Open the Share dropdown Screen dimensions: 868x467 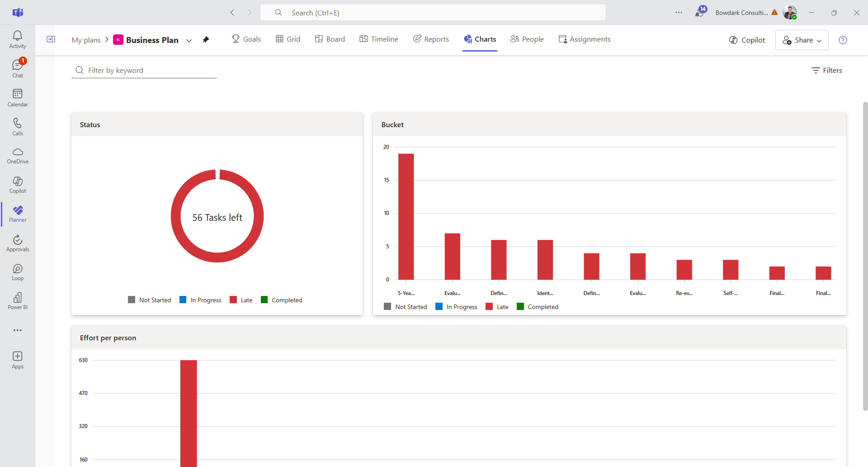point(802,40)
